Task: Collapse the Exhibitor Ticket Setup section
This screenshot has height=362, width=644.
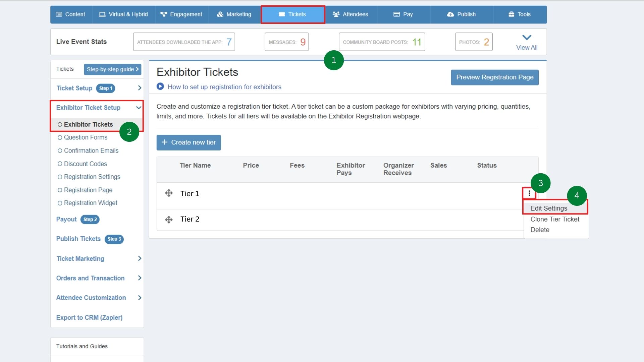Action: click(139, 108)
